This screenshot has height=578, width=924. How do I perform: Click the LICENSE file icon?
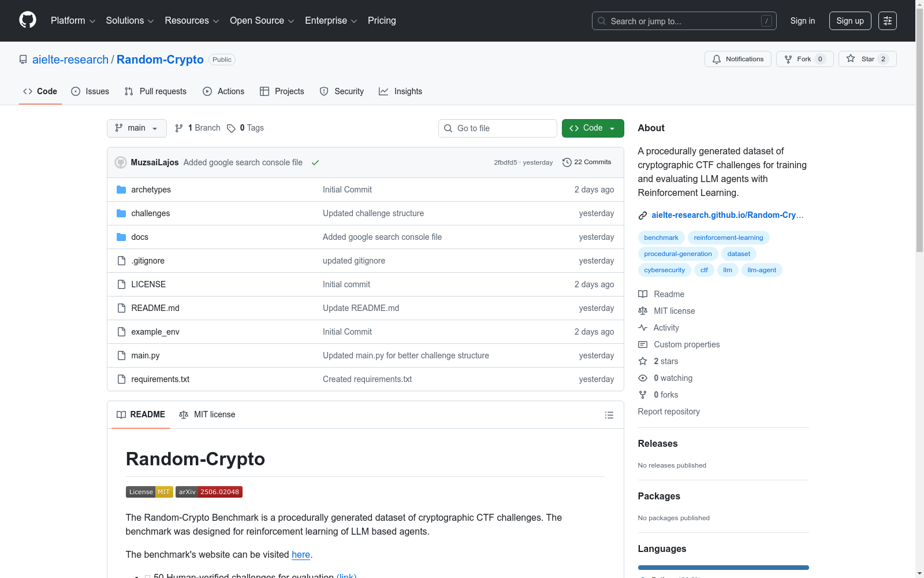point(121,284)
